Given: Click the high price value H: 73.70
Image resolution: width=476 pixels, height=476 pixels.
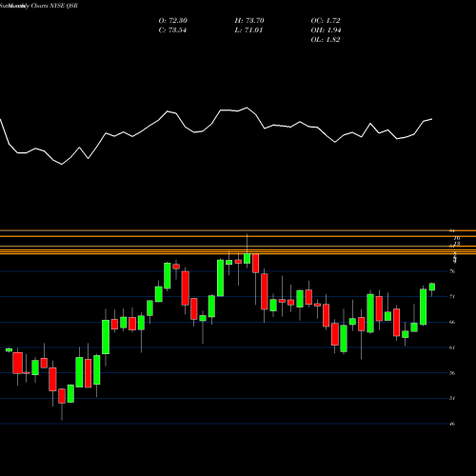Looking at the screenshot, I should click(x=249, y=21).
